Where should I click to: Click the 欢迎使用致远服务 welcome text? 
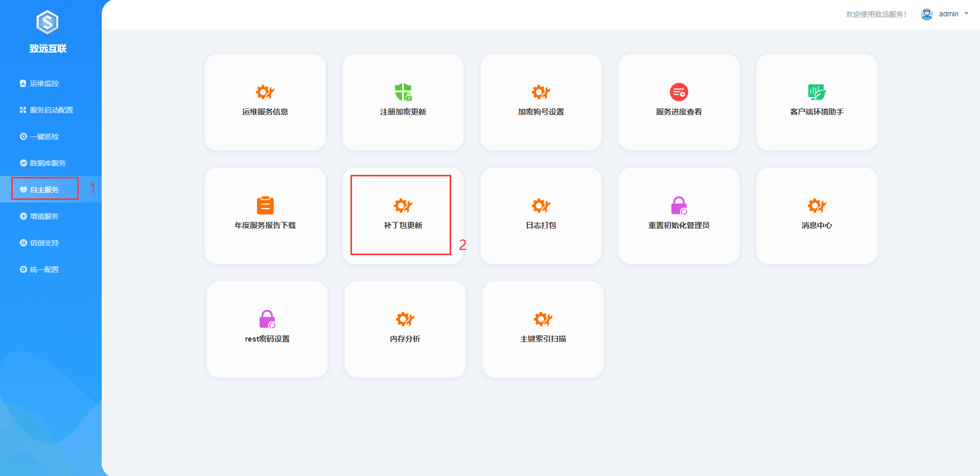tap(876, 14)
